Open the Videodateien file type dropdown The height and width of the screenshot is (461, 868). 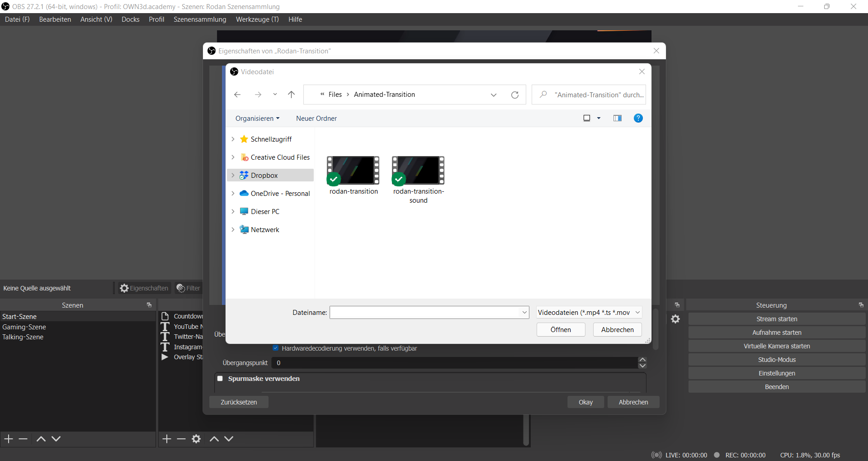(x=589, y=313)
